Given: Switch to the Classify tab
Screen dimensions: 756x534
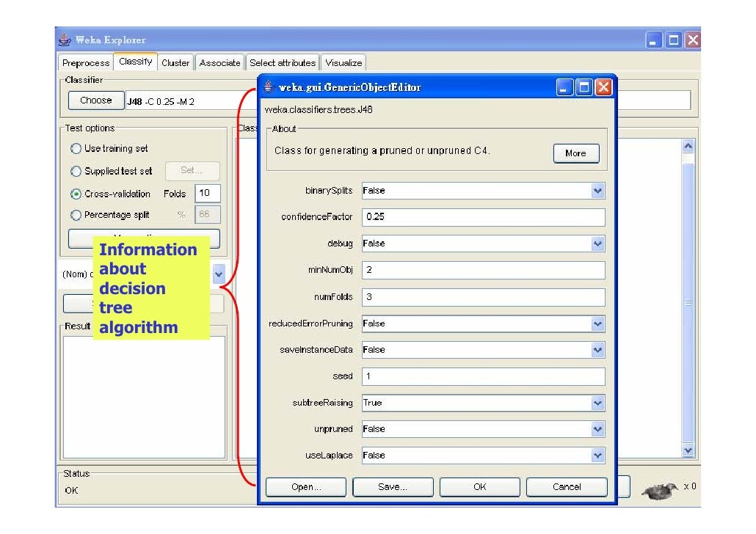Looking at the screenshot, I should (136, 61).
